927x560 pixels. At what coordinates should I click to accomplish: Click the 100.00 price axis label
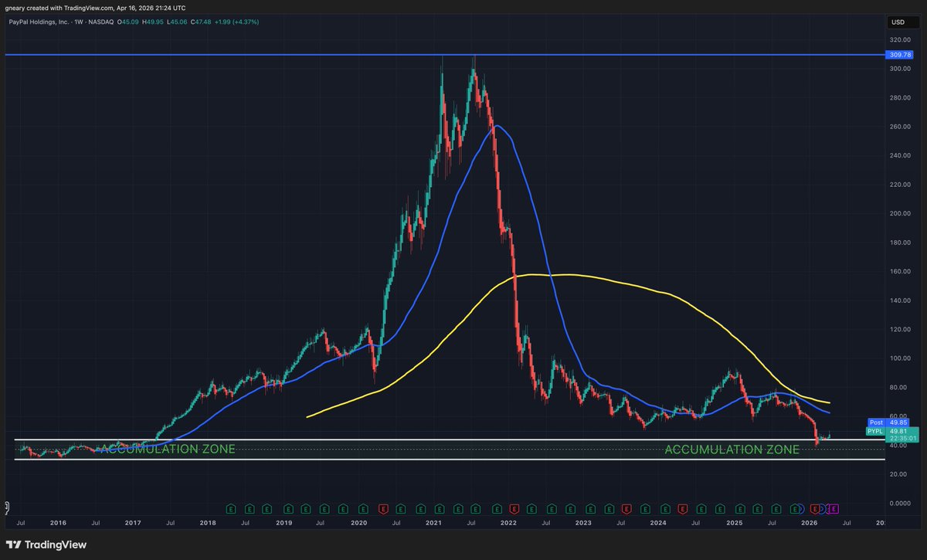coord(902,359)
